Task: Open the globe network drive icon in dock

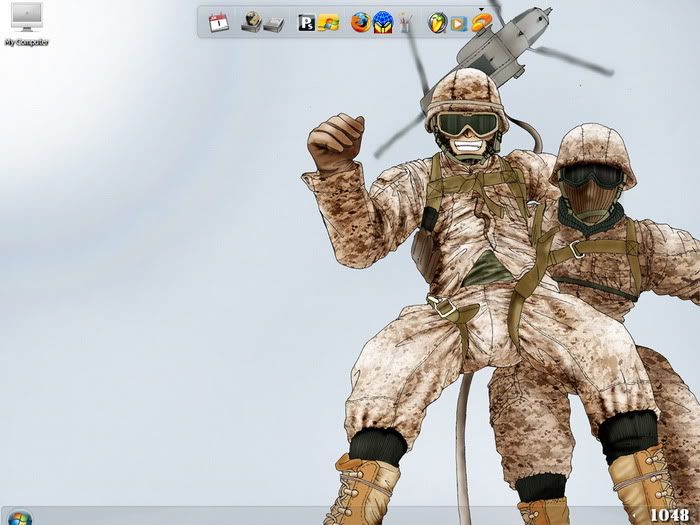Action: coord(251,21)
